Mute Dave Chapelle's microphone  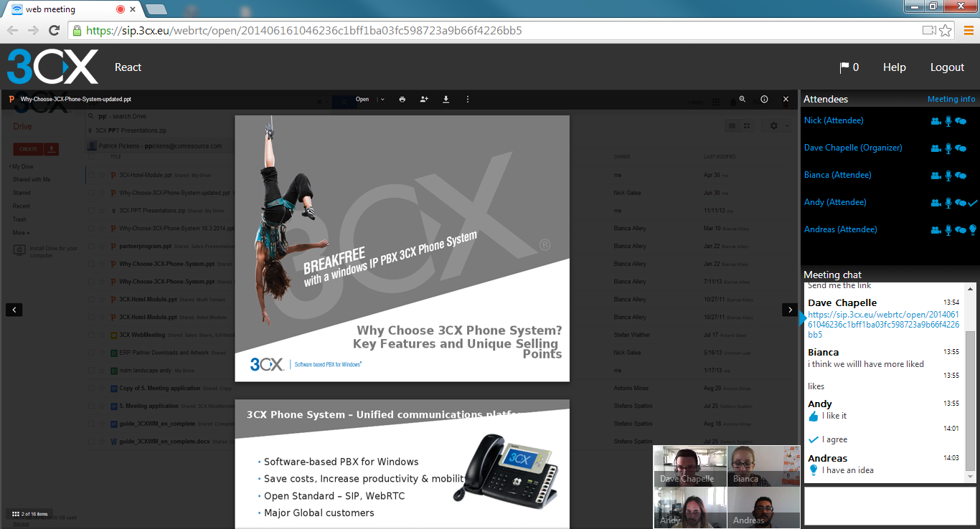[948, 148]
